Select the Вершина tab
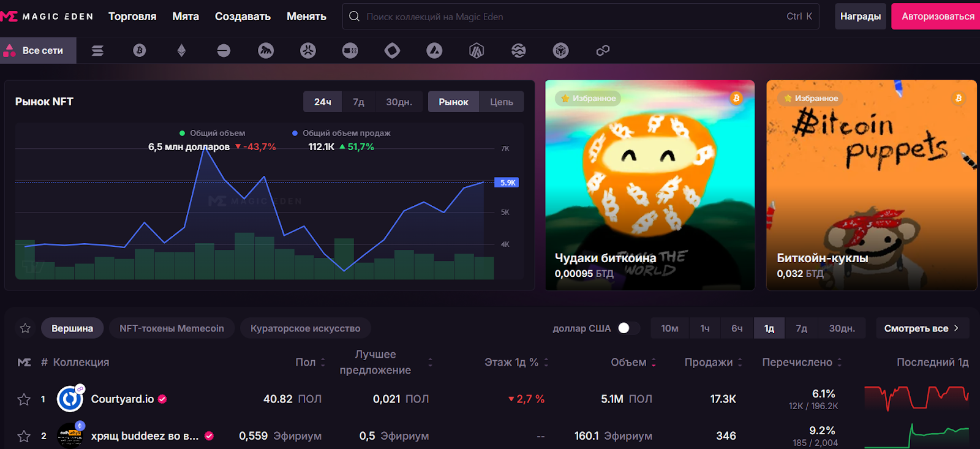Viewport: 980px width, 449px height. [x=72, y=328]
